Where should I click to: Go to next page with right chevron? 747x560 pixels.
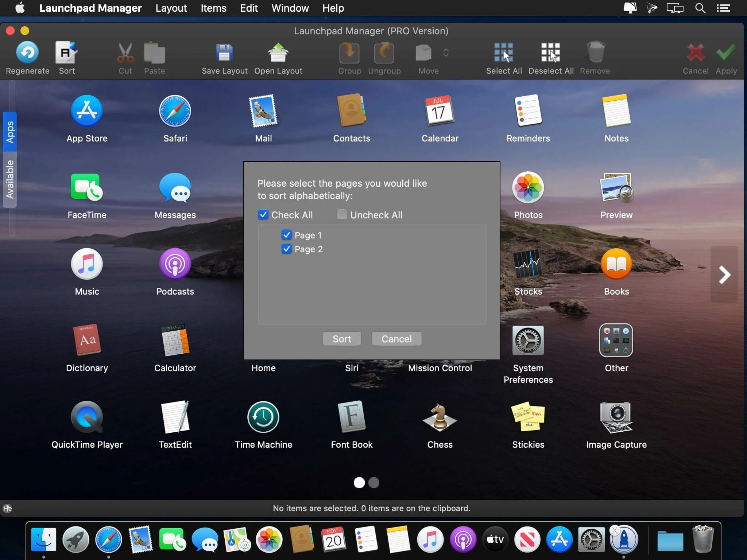click(724, 275)
